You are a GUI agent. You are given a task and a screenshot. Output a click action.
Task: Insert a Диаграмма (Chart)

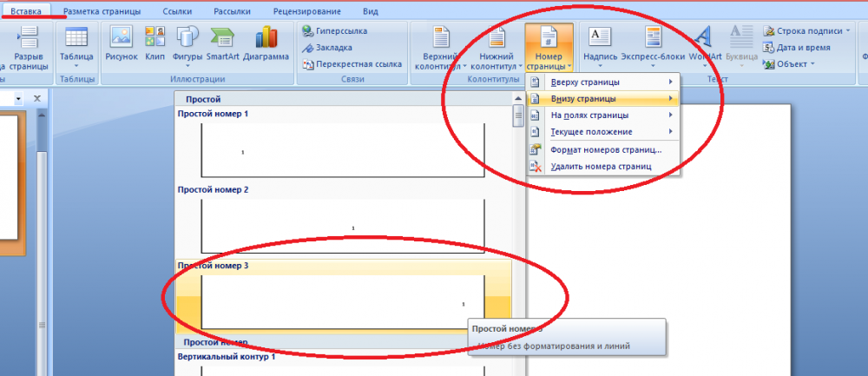266,45
